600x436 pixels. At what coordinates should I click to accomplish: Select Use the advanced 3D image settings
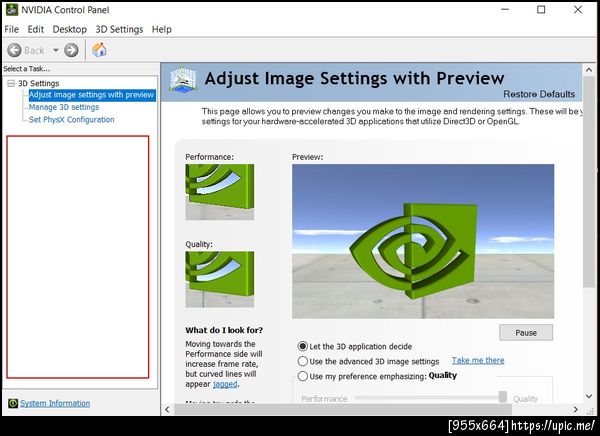pyautogui.click(x=302, y=361)
